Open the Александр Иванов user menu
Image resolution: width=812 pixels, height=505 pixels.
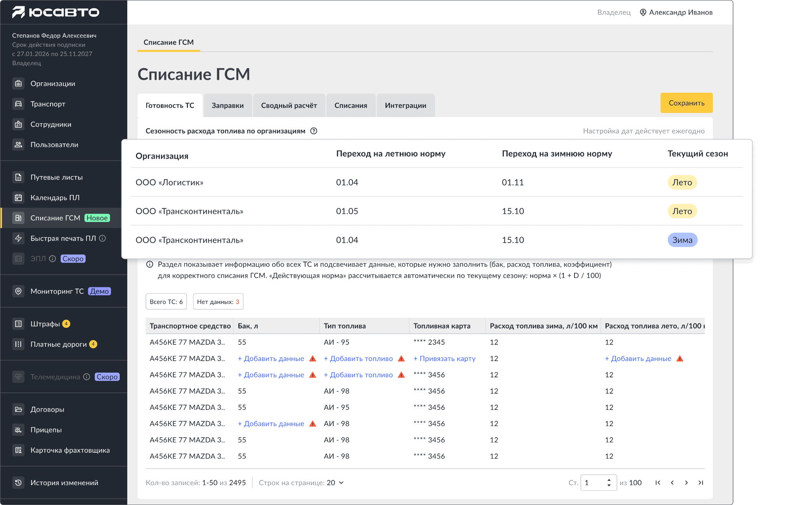676,12
